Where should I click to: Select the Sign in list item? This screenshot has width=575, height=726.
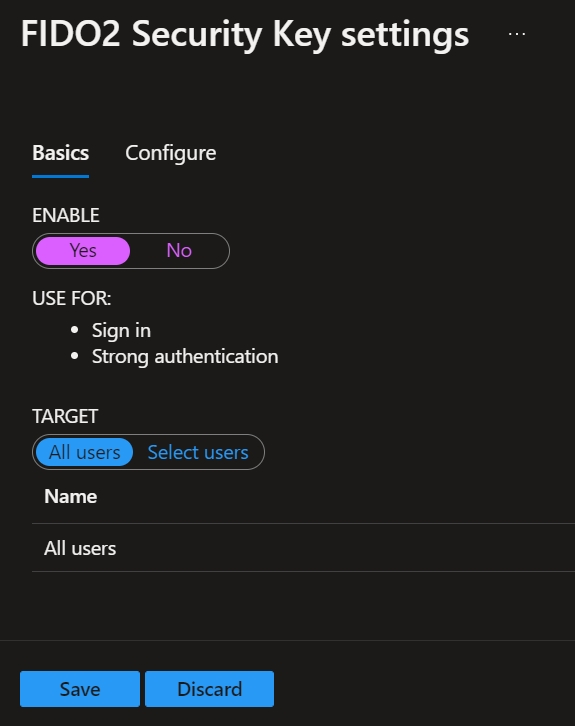click(121, 331)
